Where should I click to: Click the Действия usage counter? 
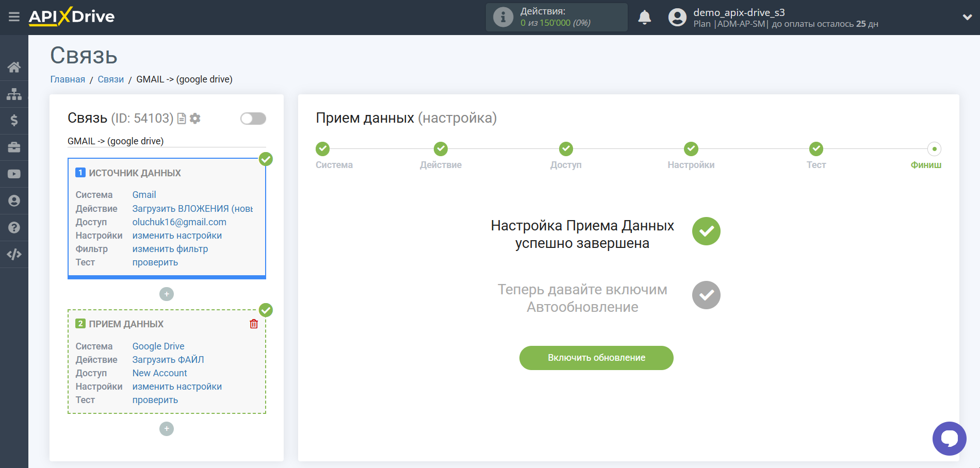coord(556,17)
